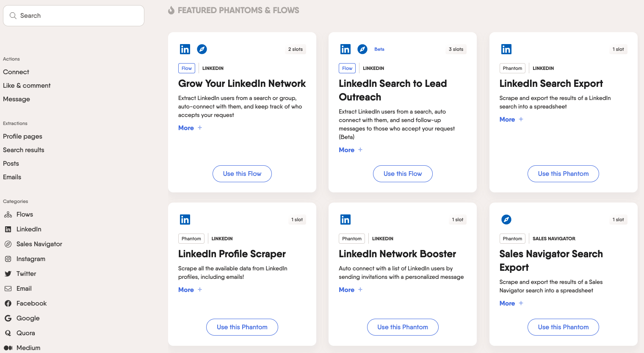Click compass icon on Sales Navigator Search Export card

pyautogui.click(x=506, y=220)
